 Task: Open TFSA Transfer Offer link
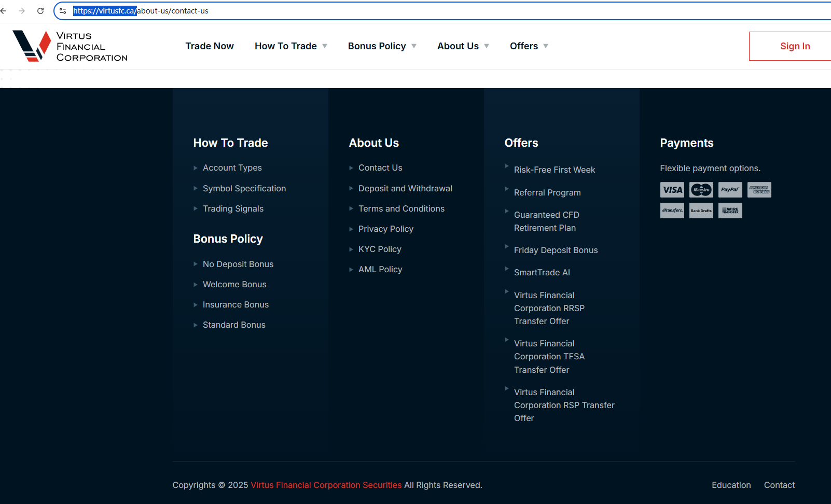pyautogui.click(x=549, y=357)
